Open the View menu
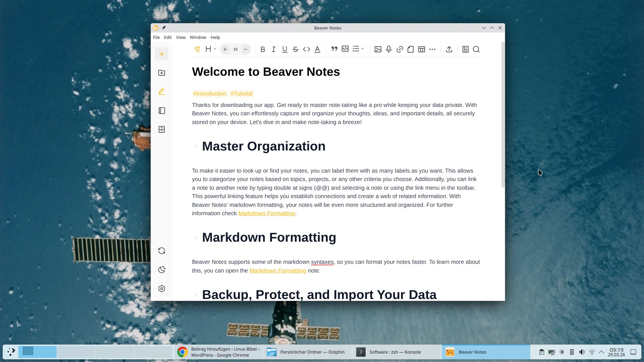Screen dimensions: 644x362 pyautogui.click(x=180, y=37)
